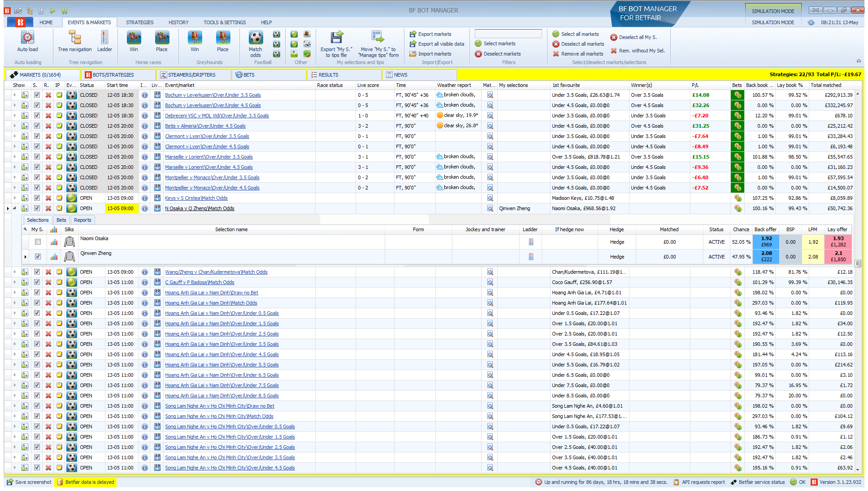Click Select all markets

coord(576,34)
